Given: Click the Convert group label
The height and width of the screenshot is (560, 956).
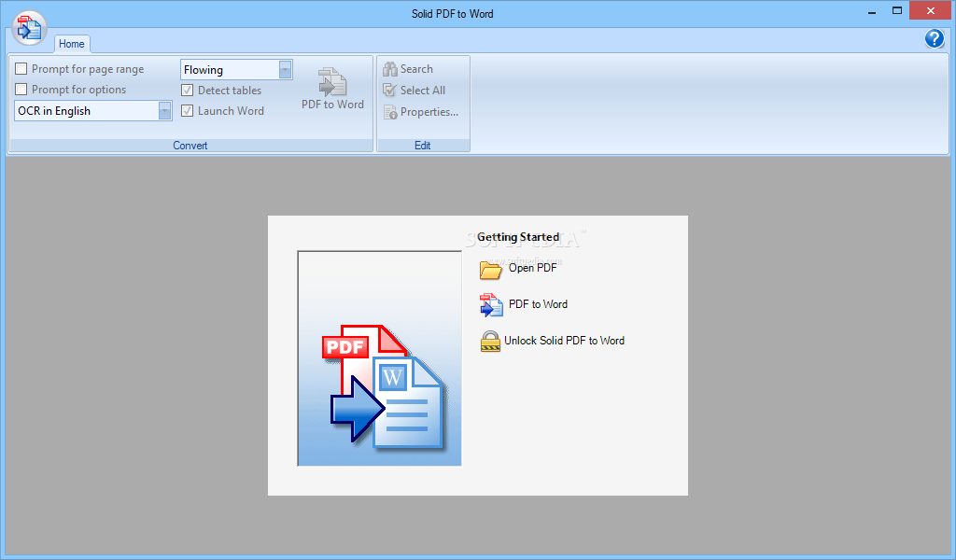Looking at the screenshot, I should click(x=190, y=146).
